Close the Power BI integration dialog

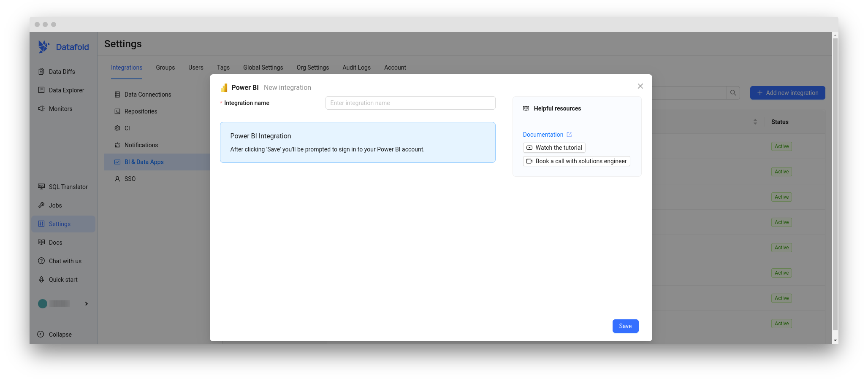pos(640,86)
